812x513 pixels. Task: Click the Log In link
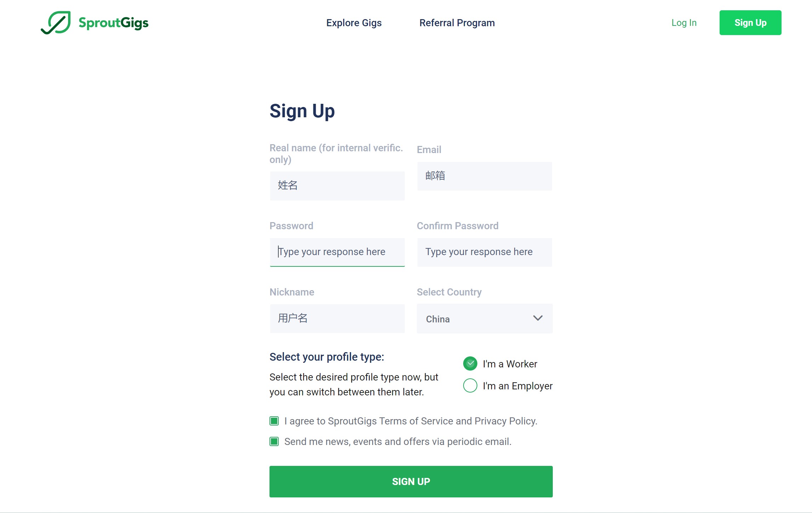[684, 23]
